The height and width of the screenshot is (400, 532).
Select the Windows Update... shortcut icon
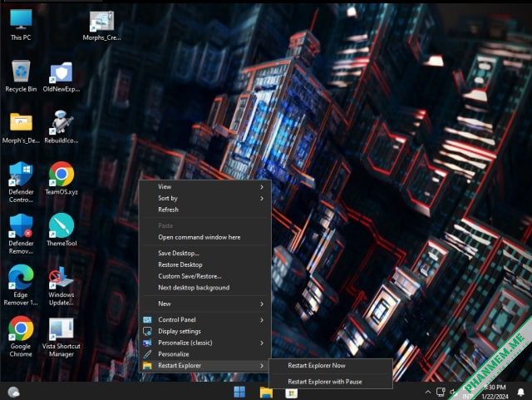tap(62, 286)
